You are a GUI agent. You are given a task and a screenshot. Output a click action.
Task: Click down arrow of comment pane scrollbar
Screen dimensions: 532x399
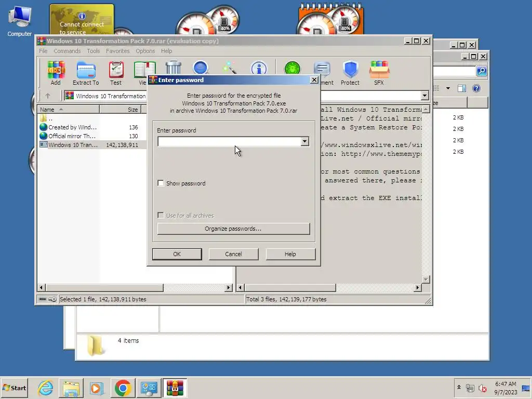[x=426, y=279]
